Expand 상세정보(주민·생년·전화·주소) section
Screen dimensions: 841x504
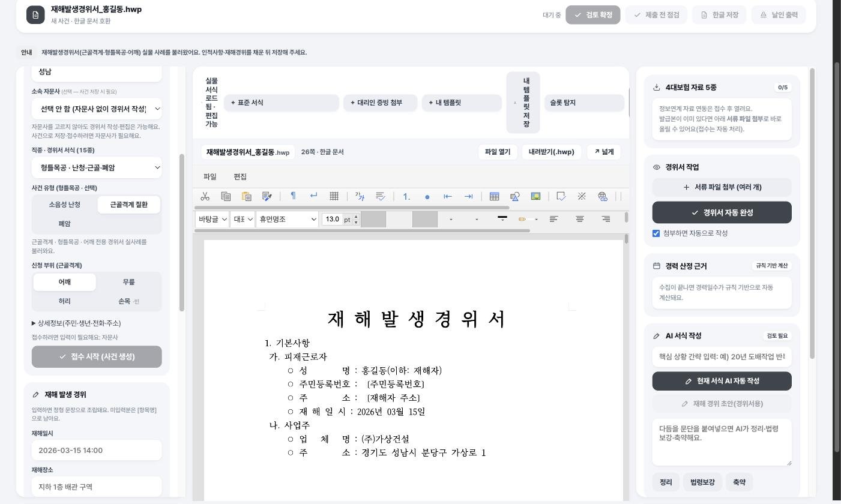click(x=76, y=323)
